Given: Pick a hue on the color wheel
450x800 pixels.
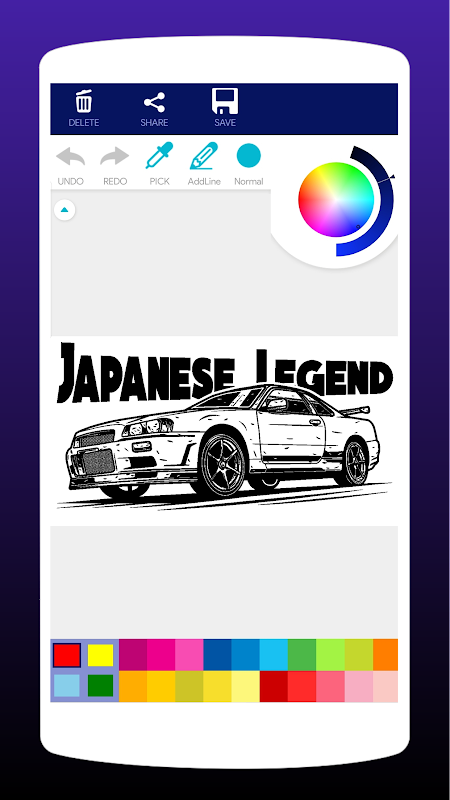Looking at the screenshot, I should [336, 199].
